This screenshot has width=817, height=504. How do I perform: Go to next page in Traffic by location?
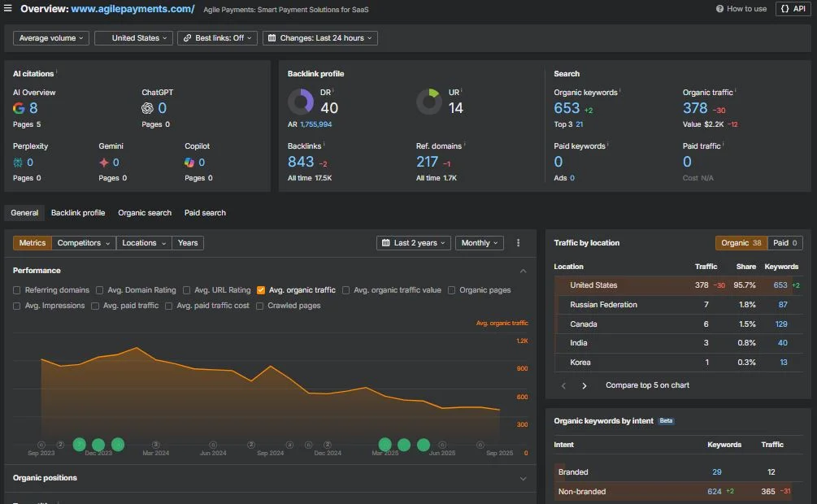(x=584, y=385)
